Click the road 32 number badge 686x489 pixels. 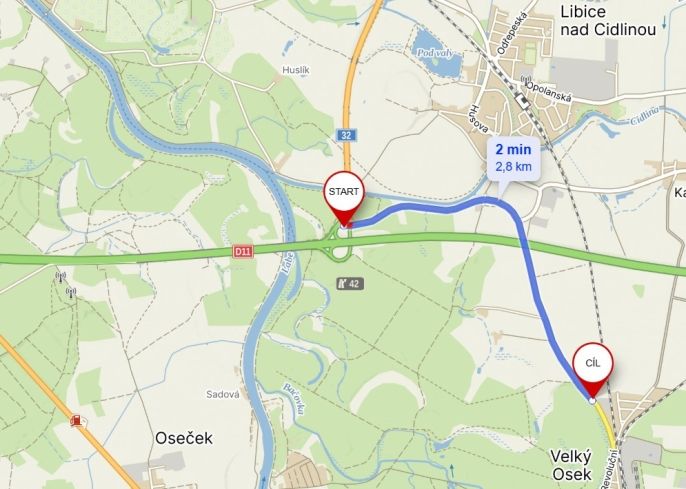346,135
